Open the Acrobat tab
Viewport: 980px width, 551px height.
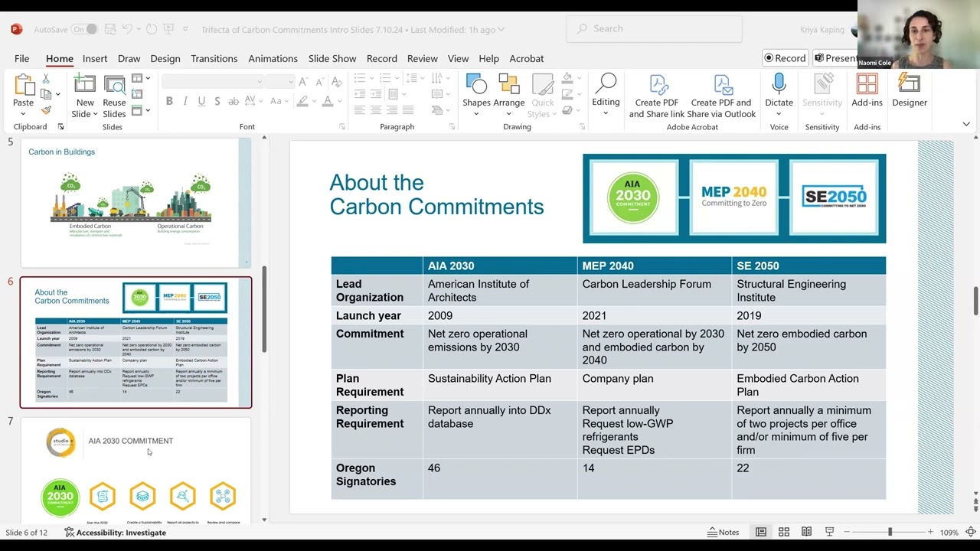pyautogui.click(x=527, y=58)
